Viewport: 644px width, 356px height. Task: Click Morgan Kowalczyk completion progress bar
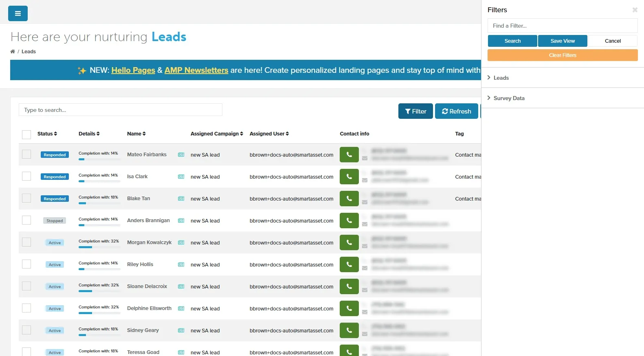pyautogui.click(x=99, y=247)
